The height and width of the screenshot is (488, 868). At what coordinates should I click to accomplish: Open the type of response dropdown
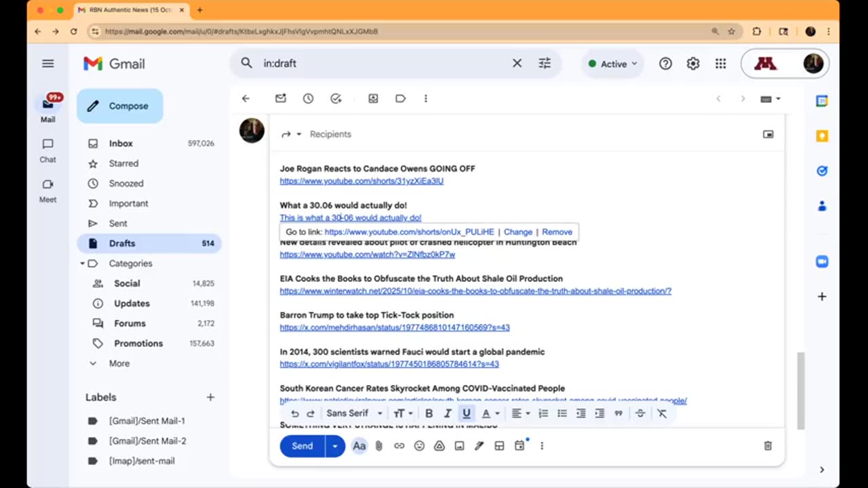tap(291, 134)
